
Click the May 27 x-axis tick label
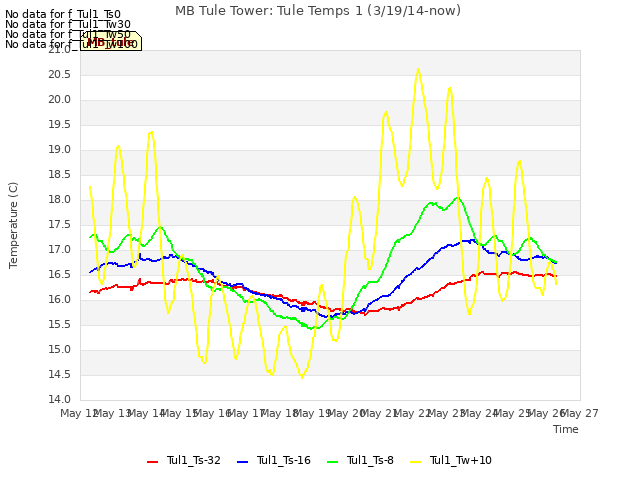pyautogui.click(x=580, y=413)
